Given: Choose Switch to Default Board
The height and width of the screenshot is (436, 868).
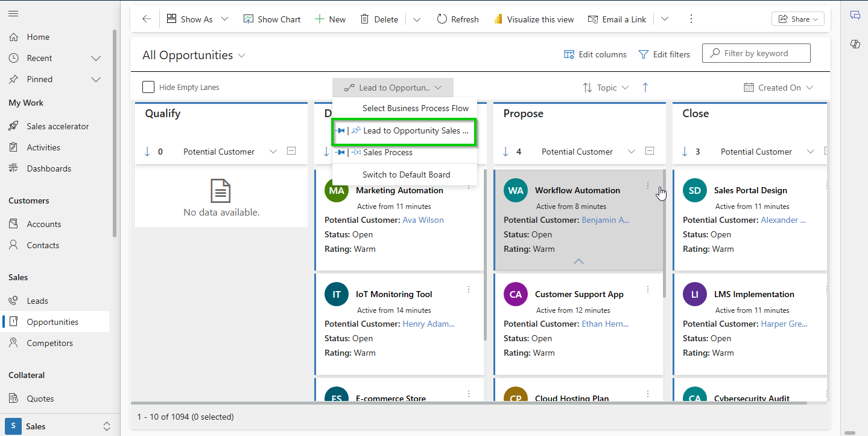Looking at the screenshot, I should 406,175.
